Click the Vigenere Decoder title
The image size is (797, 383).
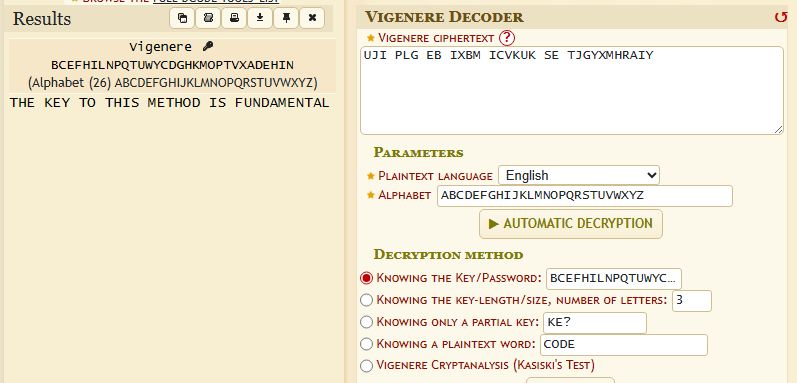(444, 17)
